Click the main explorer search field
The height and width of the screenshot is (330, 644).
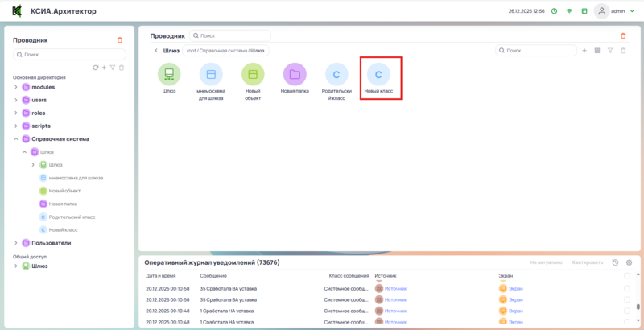[233, 36]
